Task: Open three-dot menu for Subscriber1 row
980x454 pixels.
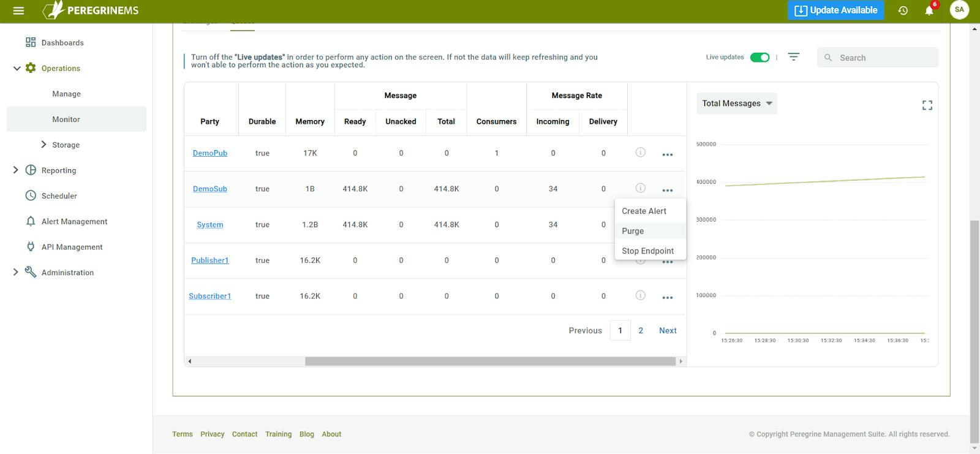Action: (668, 297)
